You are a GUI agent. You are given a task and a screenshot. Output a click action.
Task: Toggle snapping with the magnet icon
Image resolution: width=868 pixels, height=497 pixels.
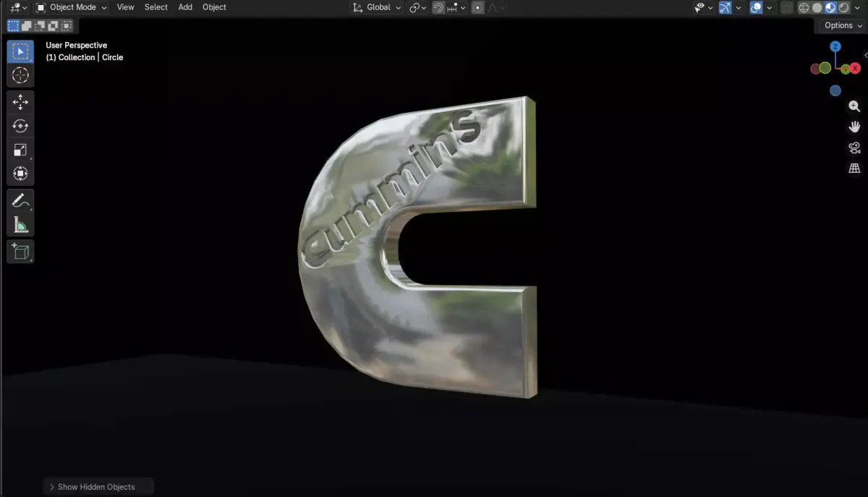coord(439,7)
